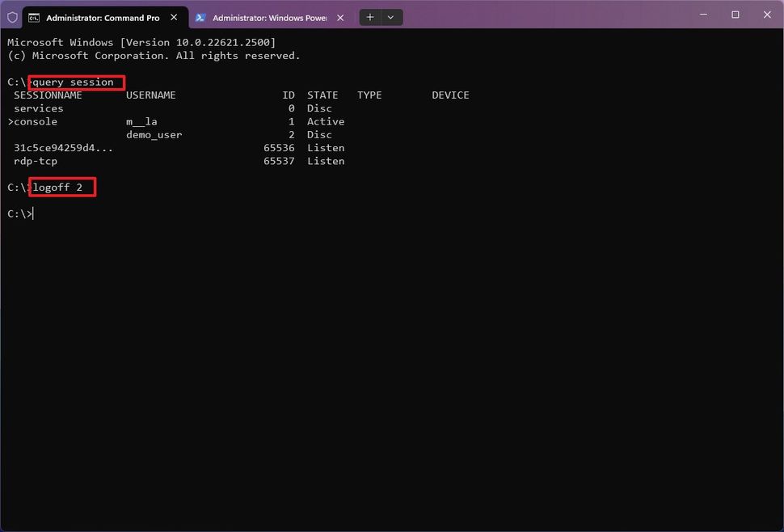Screen dimensions: 784x532
Task: Click the services session row
Action: click(x=39, y=108)
